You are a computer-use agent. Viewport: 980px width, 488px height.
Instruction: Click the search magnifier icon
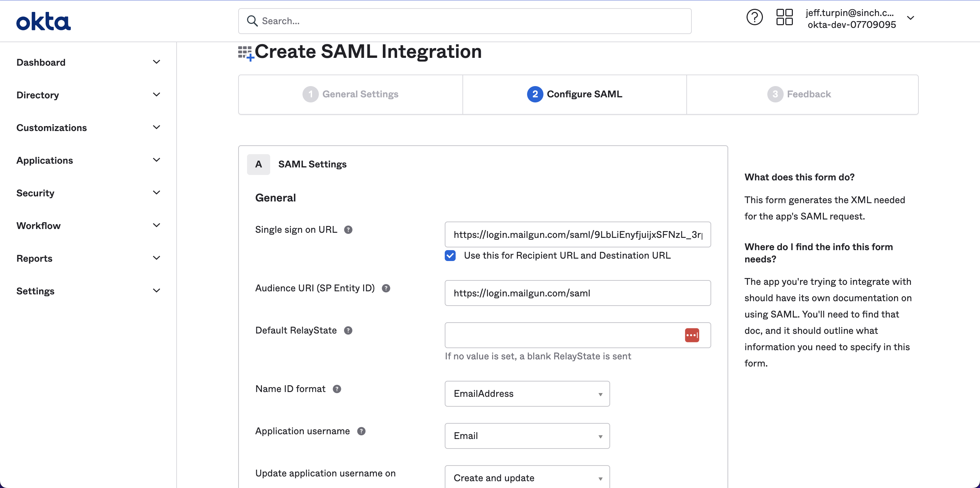click(252, 21)
